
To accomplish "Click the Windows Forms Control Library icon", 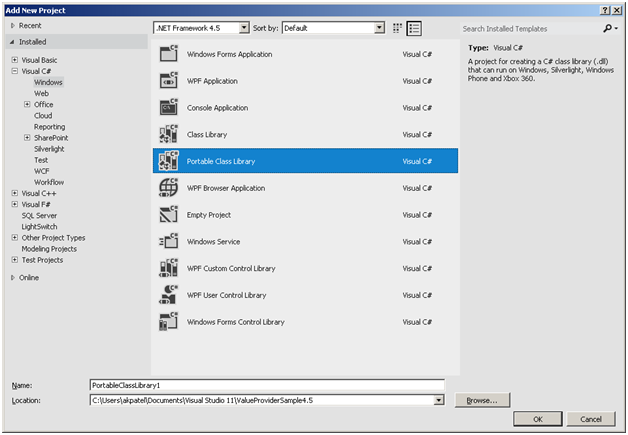I will click(169, 322).
